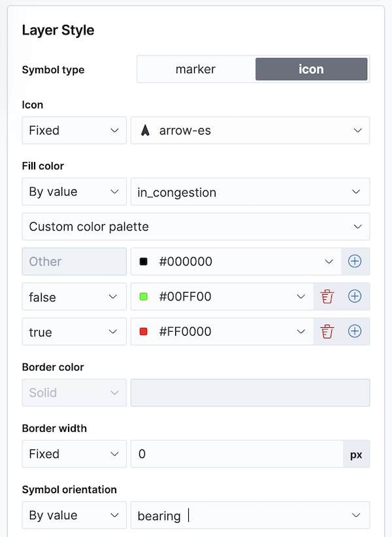Click the arrow-es icon preview
The height and width of the screenshot is (537, 392).
146,131
